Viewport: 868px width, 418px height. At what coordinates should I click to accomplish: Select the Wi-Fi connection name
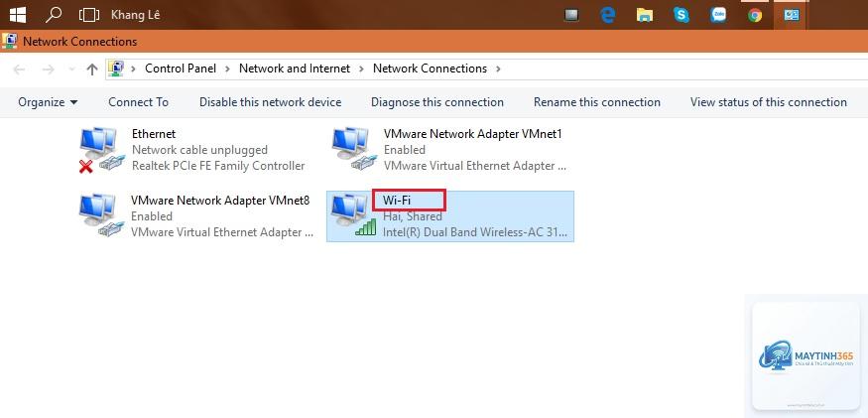(x=397, y=201)
